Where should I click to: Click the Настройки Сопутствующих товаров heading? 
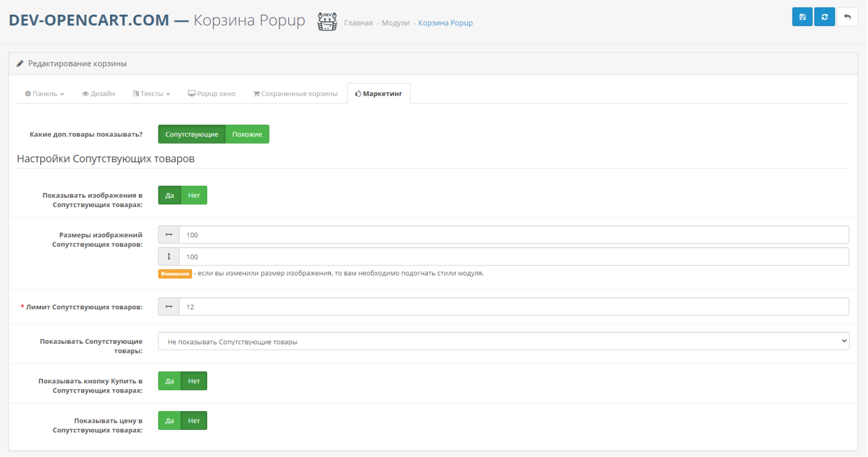tap(106, 159)
